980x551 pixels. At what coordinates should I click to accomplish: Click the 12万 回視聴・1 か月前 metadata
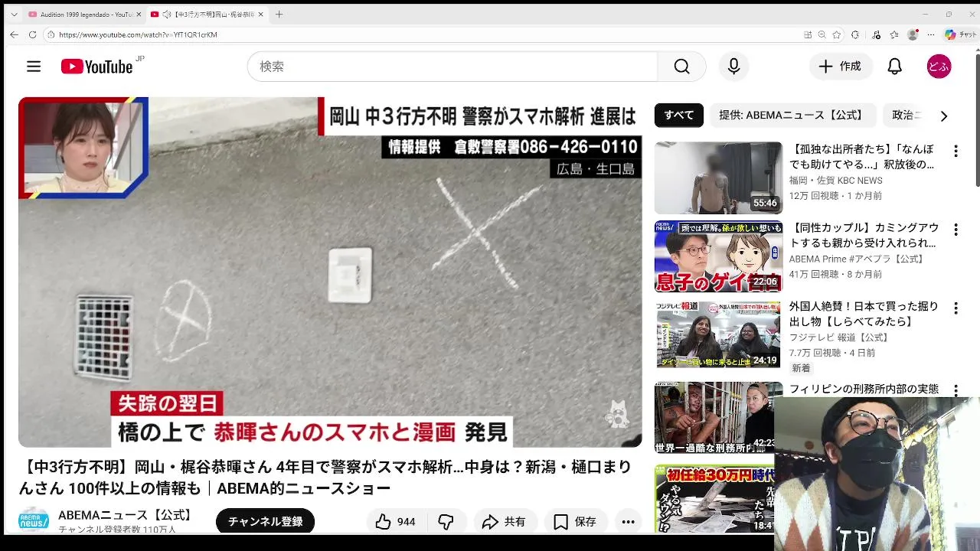[835, 196]
